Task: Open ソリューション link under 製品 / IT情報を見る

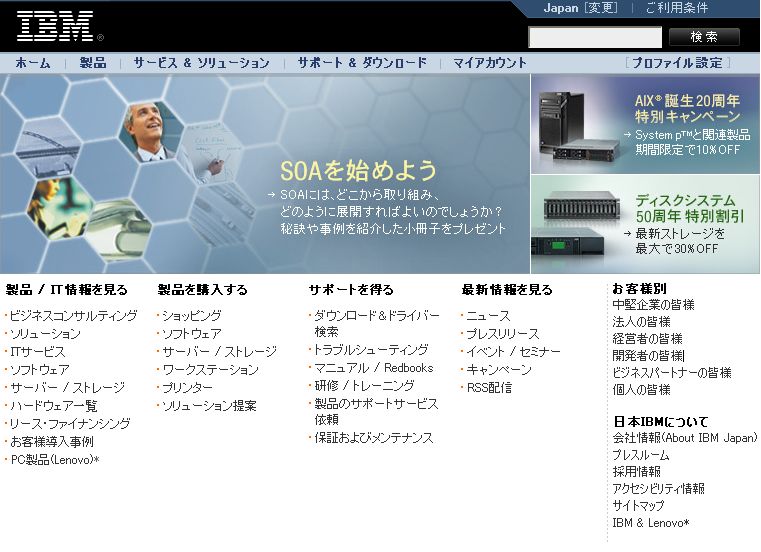Action: coord(45,334)
